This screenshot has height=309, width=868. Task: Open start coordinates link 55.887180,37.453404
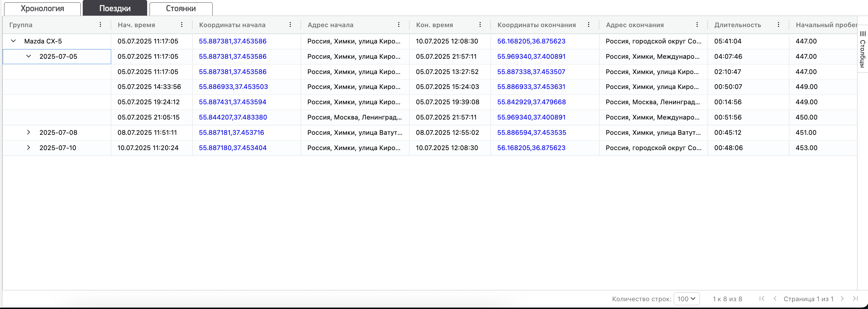click(x=233, y=148)
